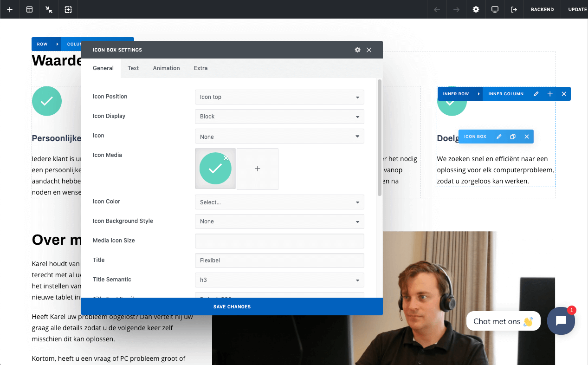Switch to the Extra tab
Viewport: 588px width, 365px height.
tap(200, 68)
